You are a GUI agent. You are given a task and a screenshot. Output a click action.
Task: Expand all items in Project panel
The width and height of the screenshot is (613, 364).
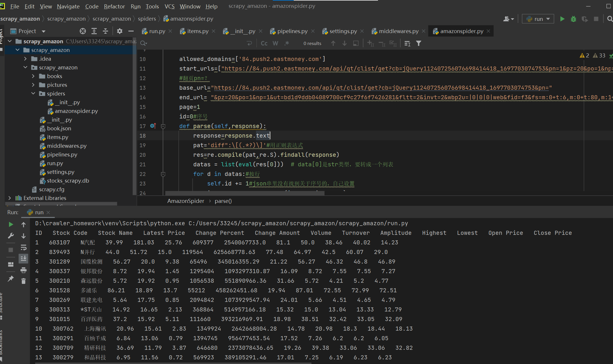94,31
